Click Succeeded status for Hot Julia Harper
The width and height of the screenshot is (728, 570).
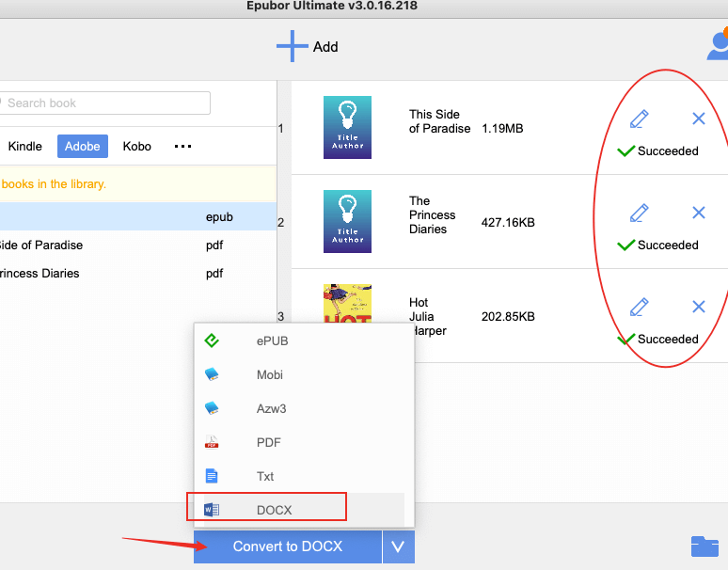(x=657, y=340)
